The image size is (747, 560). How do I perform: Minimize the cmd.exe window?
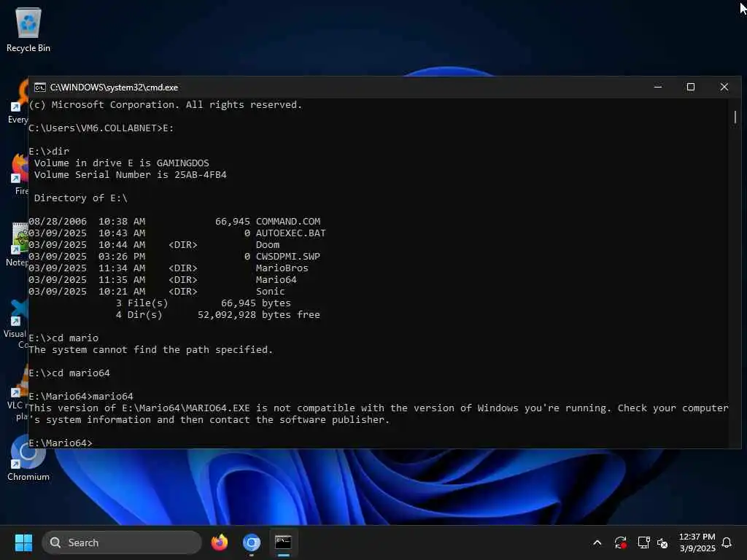(x=658, y=87)
